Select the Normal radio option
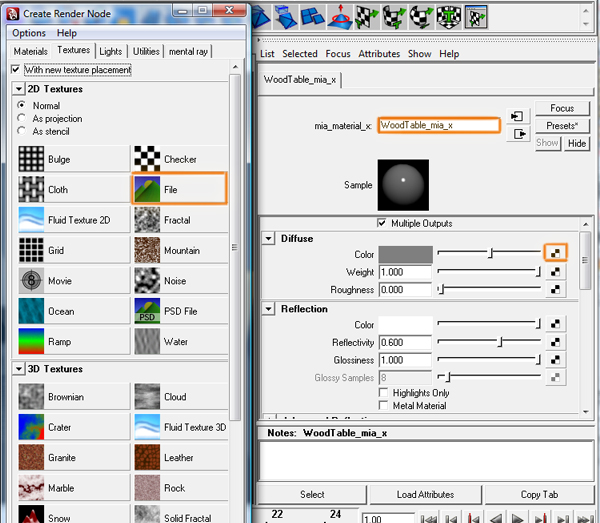 [x=22, y=105]
